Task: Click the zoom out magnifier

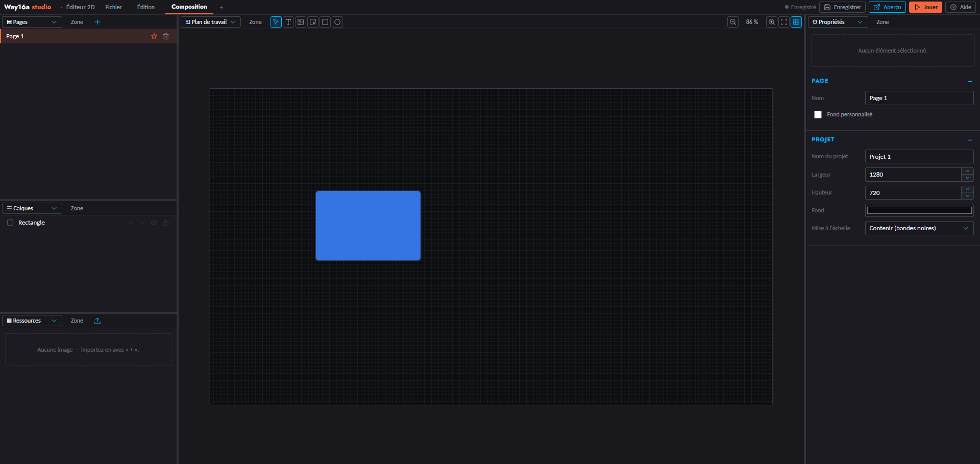Action: [733, 22]
